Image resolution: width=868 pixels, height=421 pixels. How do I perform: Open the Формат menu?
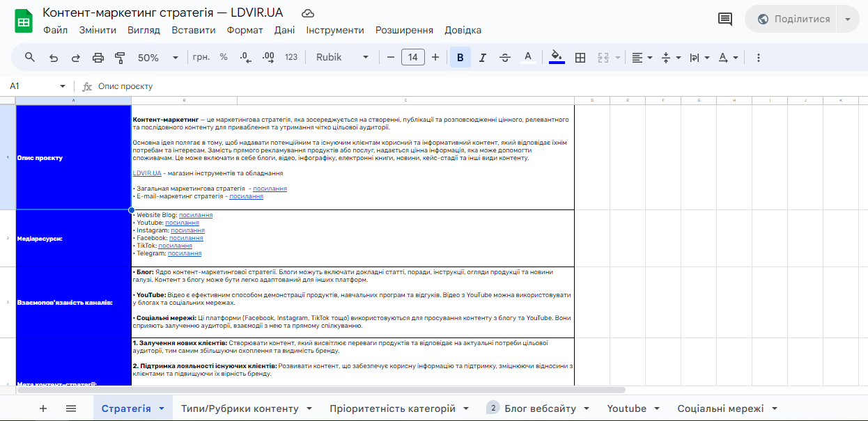pyautogui.click(x=245, y=30)
